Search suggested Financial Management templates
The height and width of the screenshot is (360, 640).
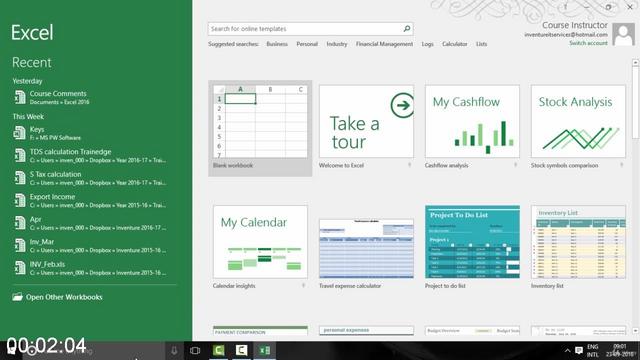[384, 44]
